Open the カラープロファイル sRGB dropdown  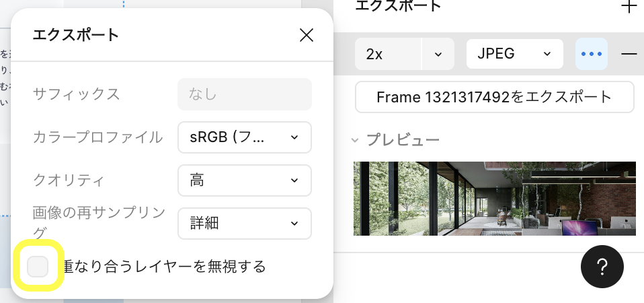tap(245, 137)
